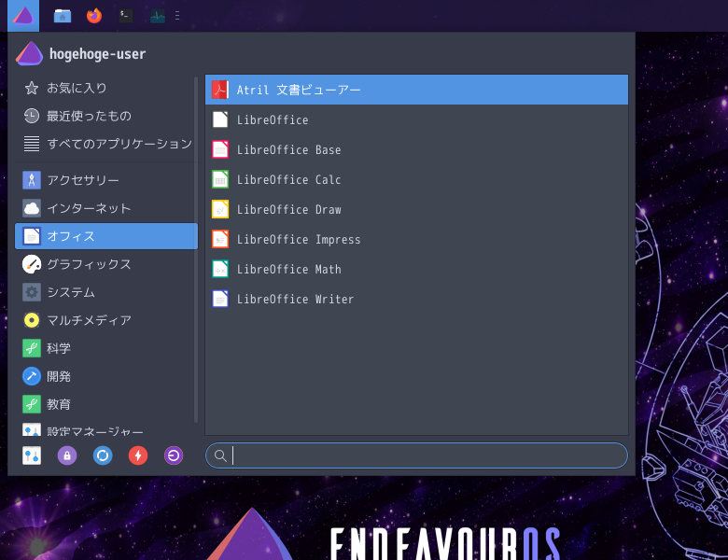Select 教育 category

(106, 404)
